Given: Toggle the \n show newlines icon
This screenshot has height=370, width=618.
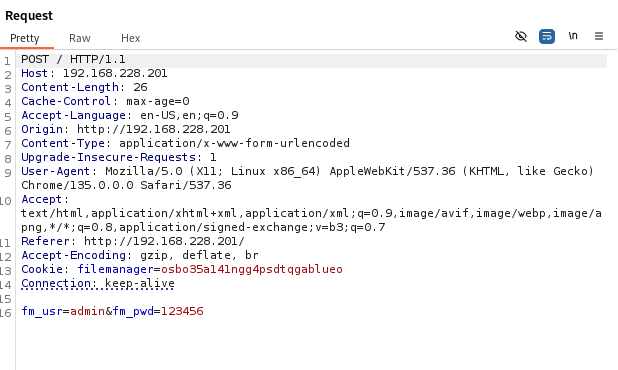Looking at the screenshot, I should click(573, 36).
